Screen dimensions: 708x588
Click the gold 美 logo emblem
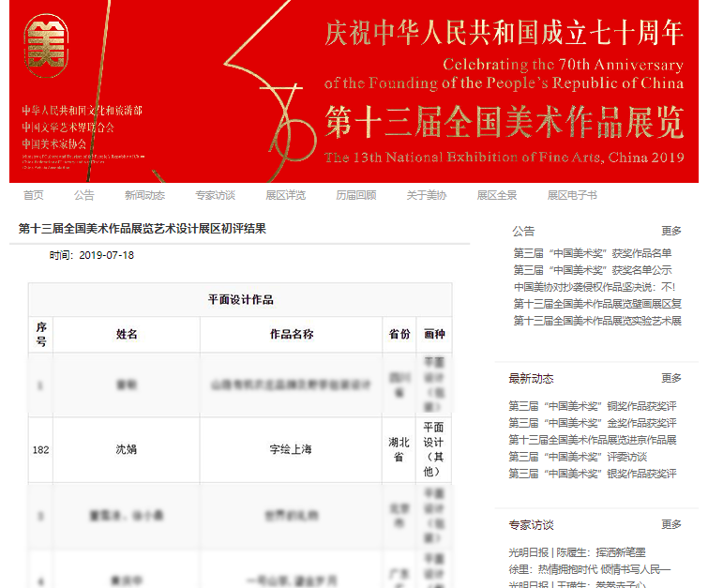coord(46,46)
